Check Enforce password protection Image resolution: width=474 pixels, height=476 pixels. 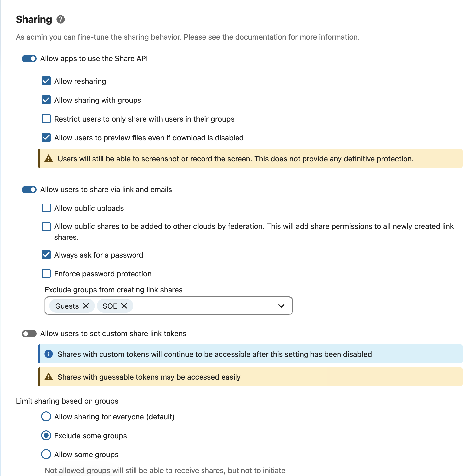point(46,274)
